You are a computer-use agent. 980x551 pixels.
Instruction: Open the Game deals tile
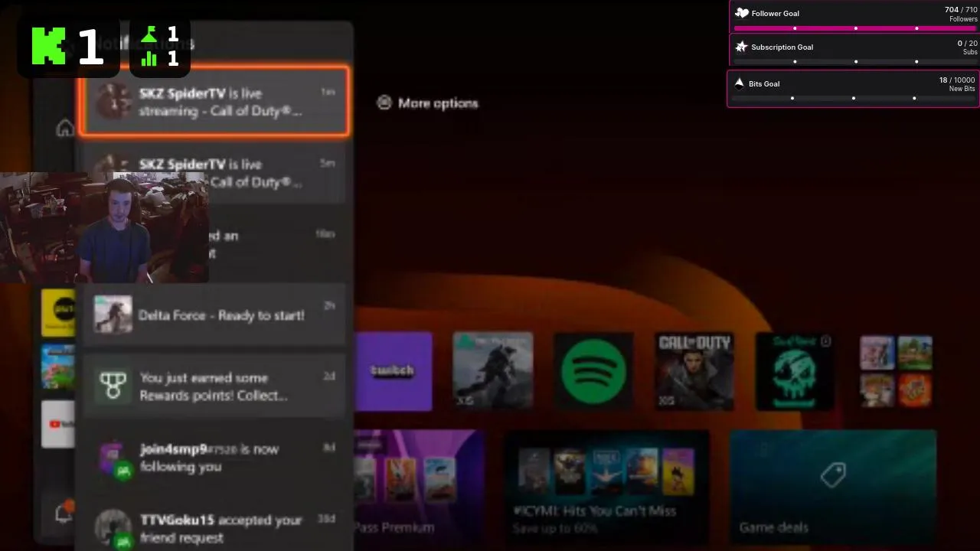point(833,486)
